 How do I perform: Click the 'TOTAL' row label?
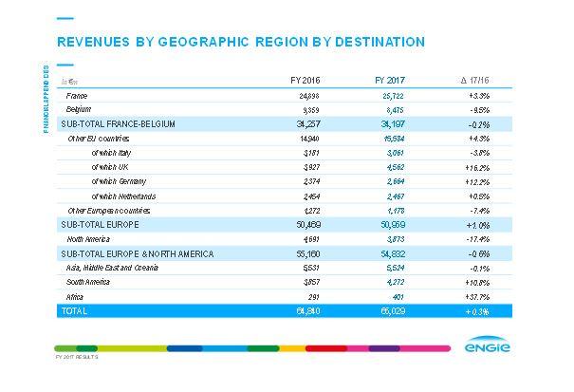74,311
